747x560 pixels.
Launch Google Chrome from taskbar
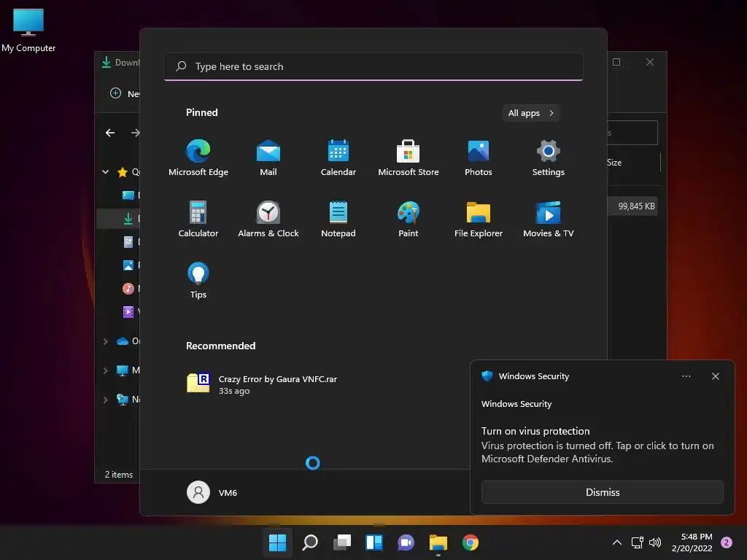(471, 542)
